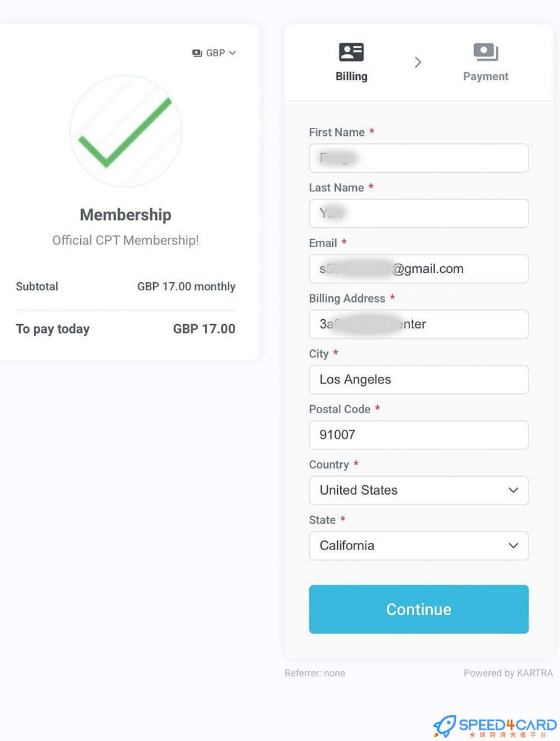The height and width of the screenshot is (741, 560).
Task: Expand the State dropdown showing California
Action: point(419,546)
